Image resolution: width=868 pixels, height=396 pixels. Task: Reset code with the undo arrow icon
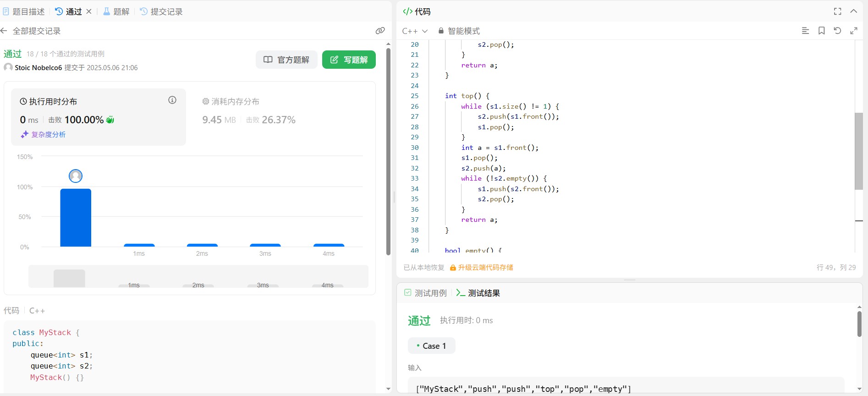coord(837,31)
